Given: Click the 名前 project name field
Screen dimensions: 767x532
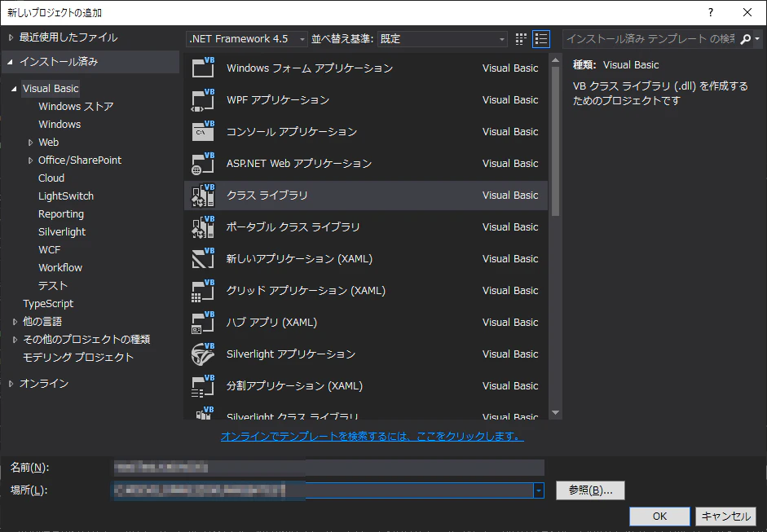Looking at the screenshot, I should tap(328, 468).
